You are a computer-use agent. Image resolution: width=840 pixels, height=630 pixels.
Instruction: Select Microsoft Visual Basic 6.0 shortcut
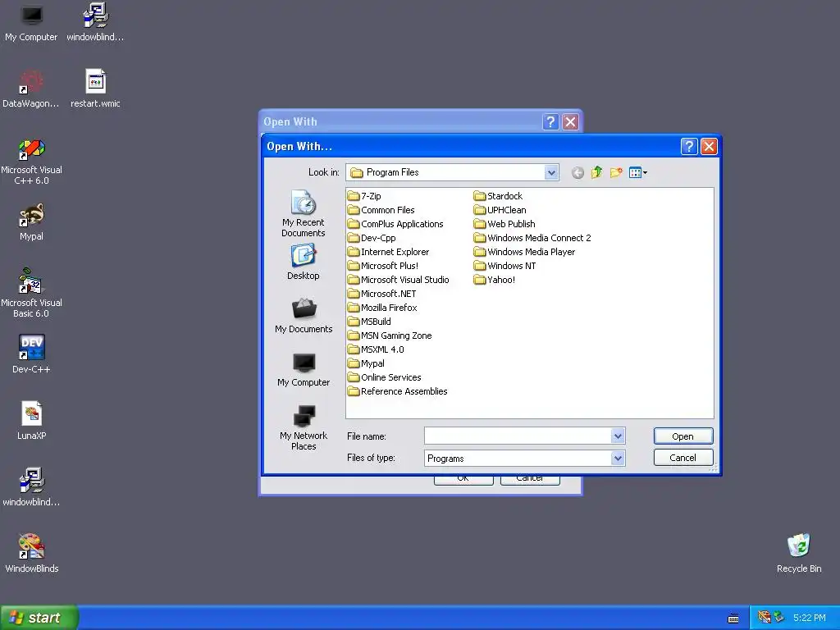[31, 294]
